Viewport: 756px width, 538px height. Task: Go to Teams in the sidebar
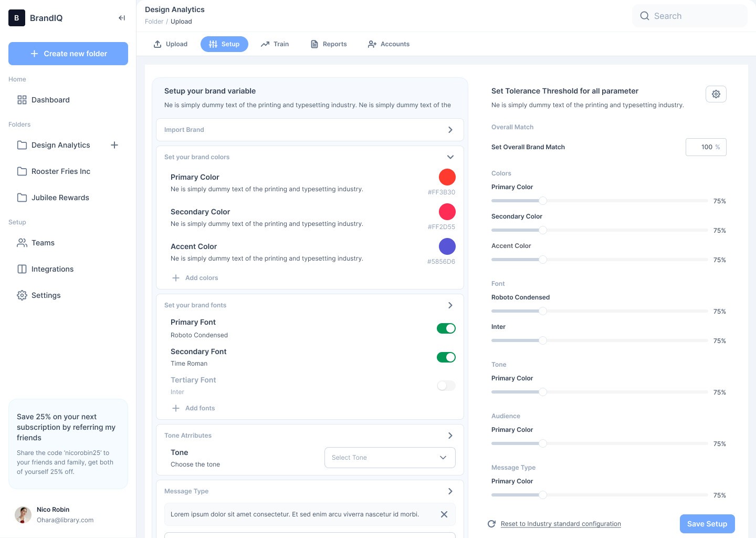43,243
